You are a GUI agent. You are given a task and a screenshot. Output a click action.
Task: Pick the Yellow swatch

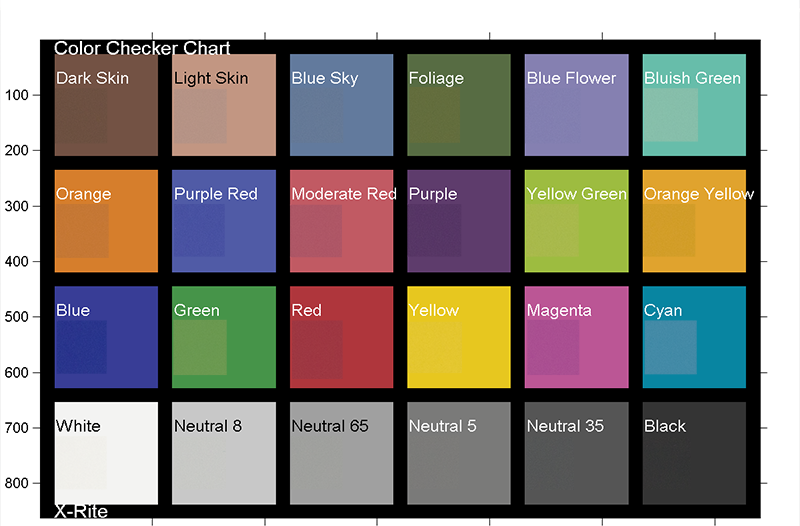459,337
